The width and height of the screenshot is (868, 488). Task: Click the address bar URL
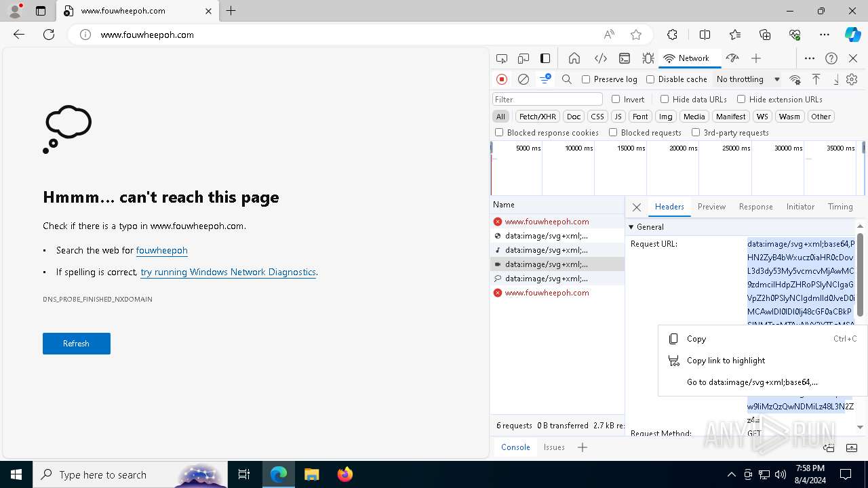pos(147,35)
